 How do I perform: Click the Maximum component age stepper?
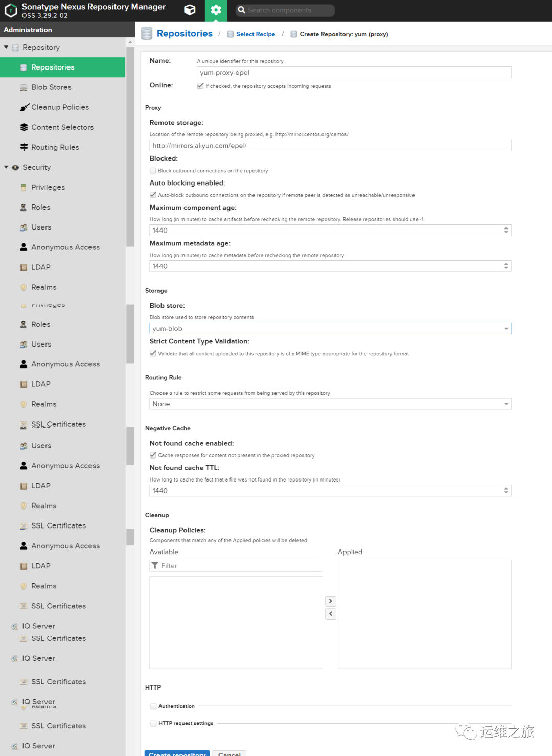(506, 231)
